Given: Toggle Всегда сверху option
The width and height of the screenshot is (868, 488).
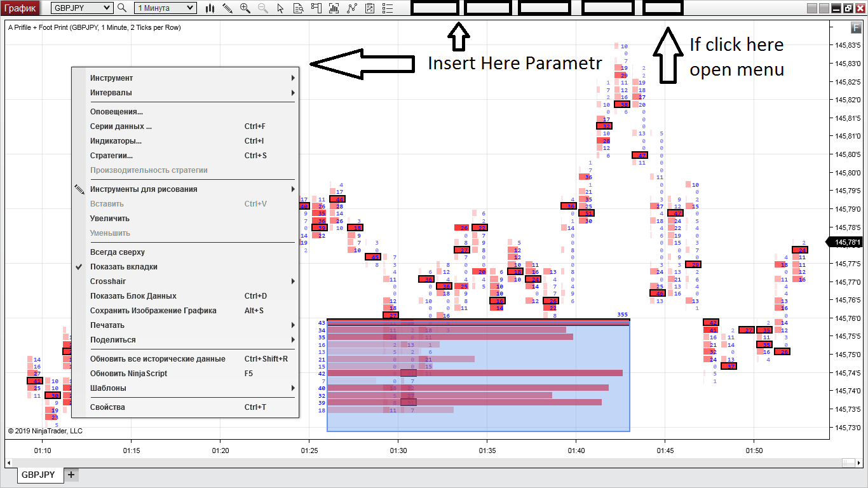Looking at the screenshot, I should [x=185, y=252].
